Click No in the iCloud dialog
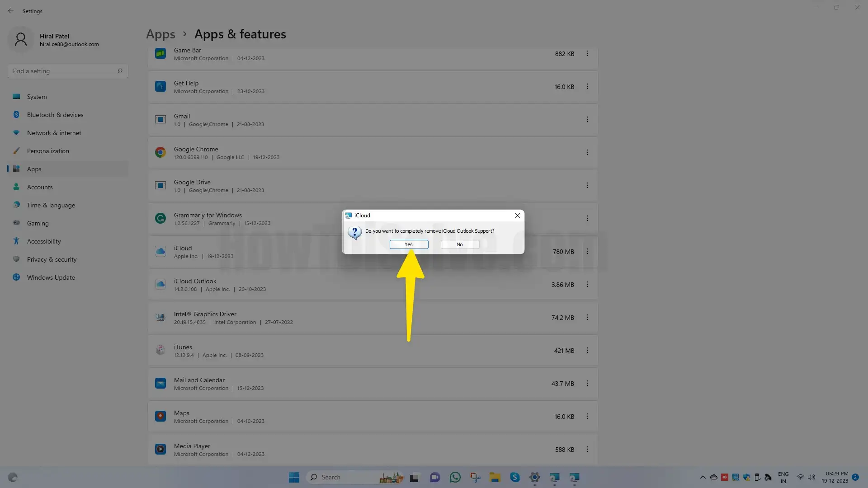Viewport: 868px width, 488px height. click(x=460, y=244)
